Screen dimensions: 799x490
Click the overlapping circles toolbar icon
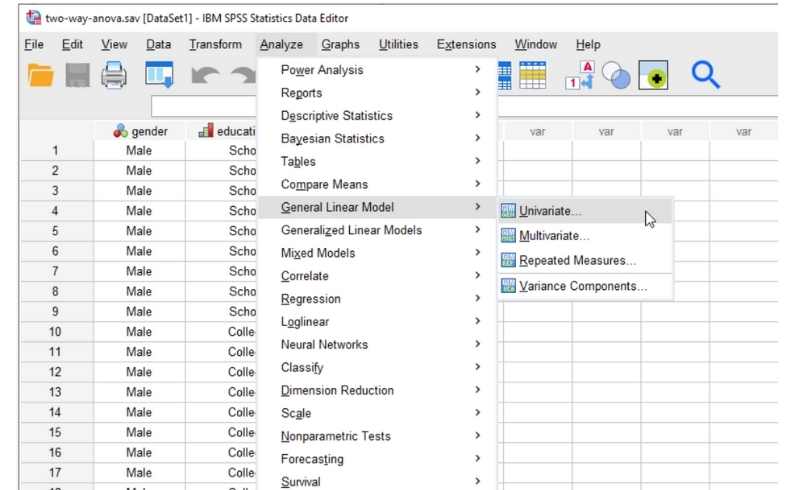(616, 75)
